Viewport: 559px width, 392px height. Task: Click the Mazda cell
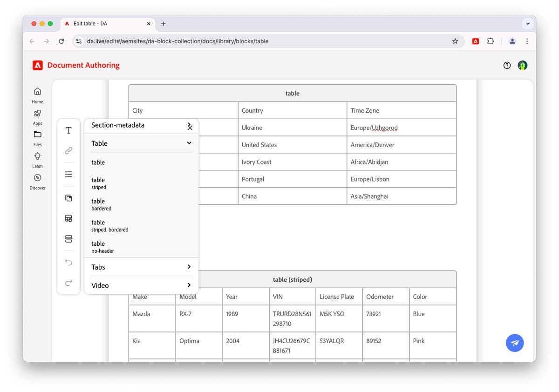click(152, 318)
